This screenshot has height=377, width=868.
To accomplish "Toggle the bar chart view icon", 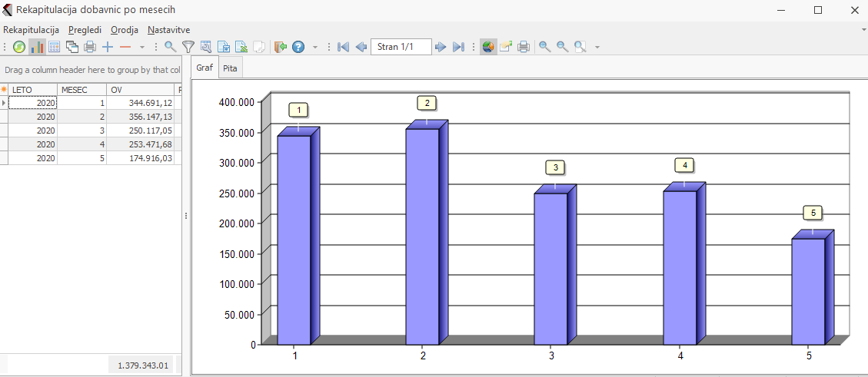I will click(x=37, y=47).
